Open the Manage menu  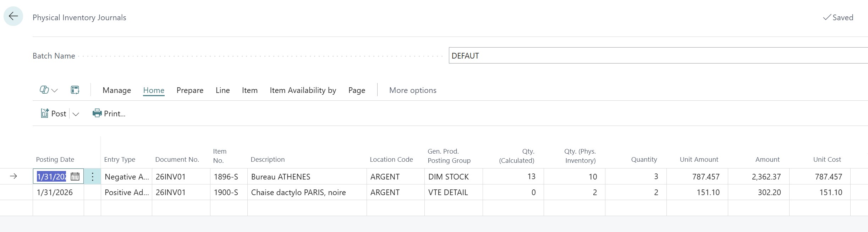pyautogui.click(x=117, y=90)
